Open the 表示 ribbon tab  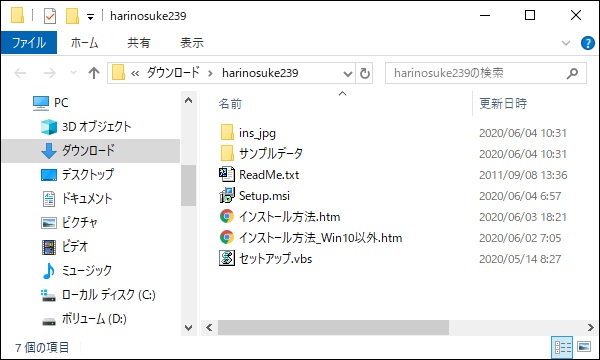(192, 42)
